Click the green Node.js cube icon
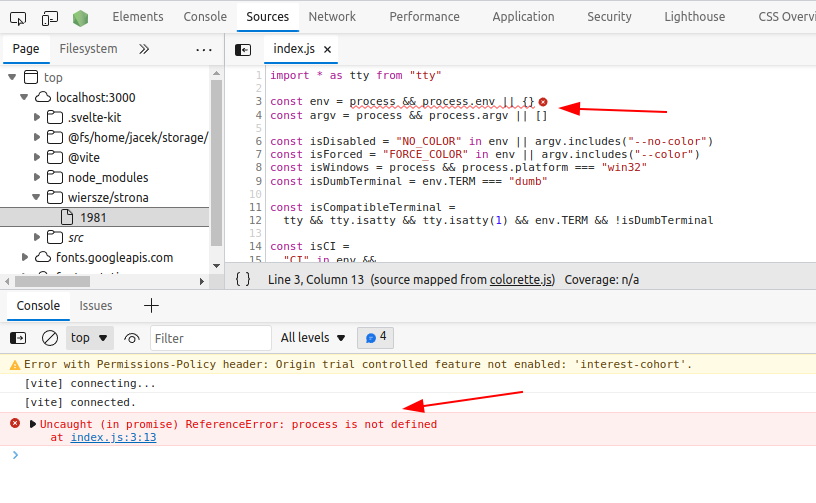Viewport: 816px width, 503px height. pos(80,18)
